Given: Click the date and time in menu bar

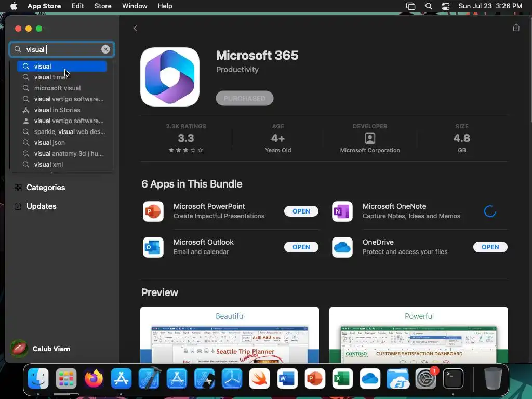Looking at the screenshot, I should (490, 6).
